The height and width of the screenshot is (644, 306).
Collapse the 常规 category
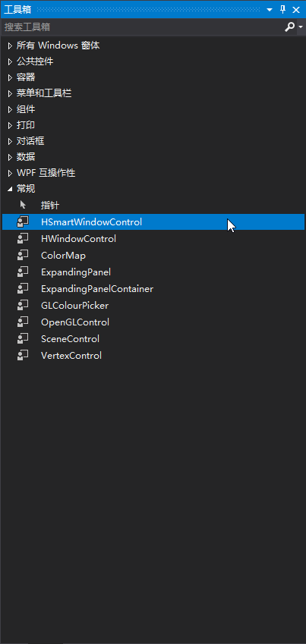click(x=11, y=189)
